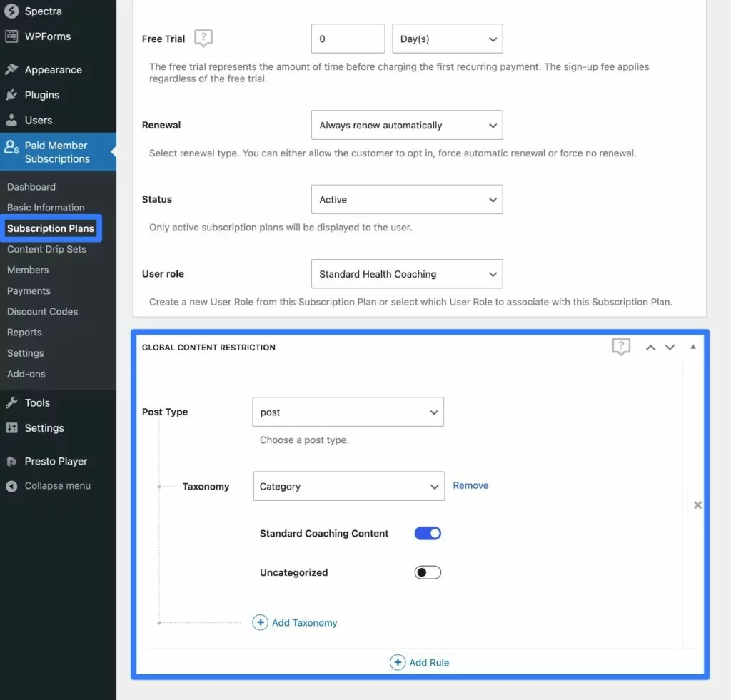Move the Global Content Restriction panel down
This screenshot has height=700, width=731.
pos(670,348)
